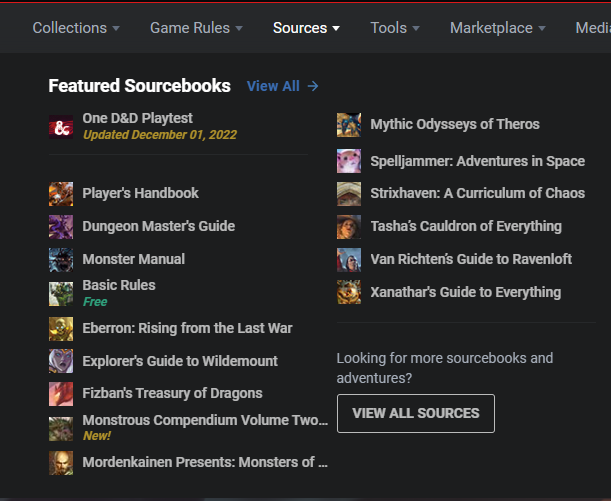Open the Collections menu

click(x=76, y=28)
